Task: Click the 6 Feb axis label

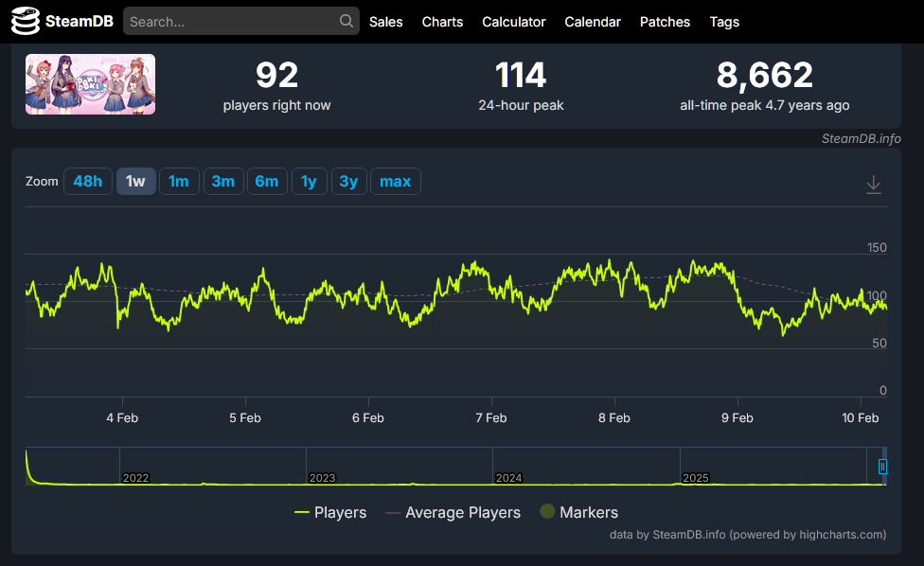Action: 368,417
